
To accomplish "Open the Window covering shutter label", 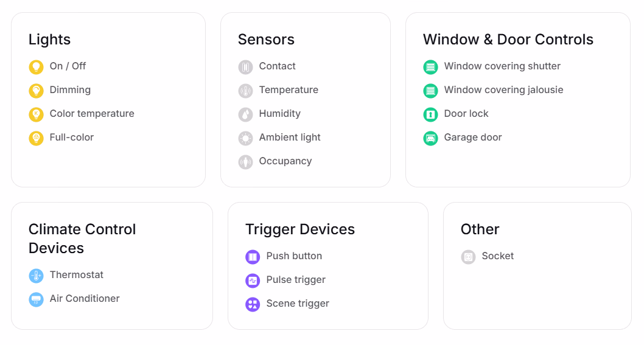I will (502, 66).
